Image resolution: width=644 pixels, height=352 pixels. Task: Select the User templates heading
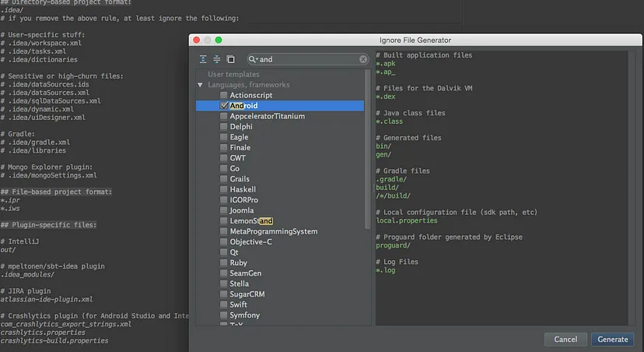coord(233,75)
